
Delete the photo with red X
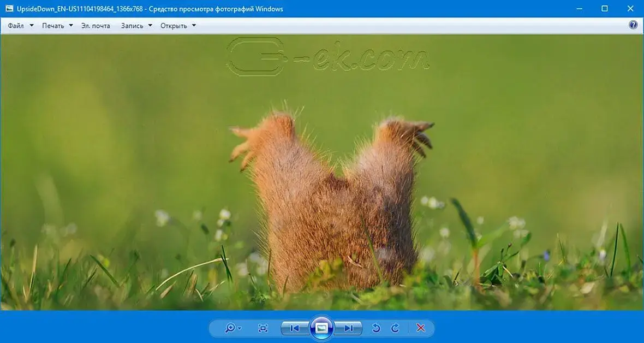click(421, 328)
